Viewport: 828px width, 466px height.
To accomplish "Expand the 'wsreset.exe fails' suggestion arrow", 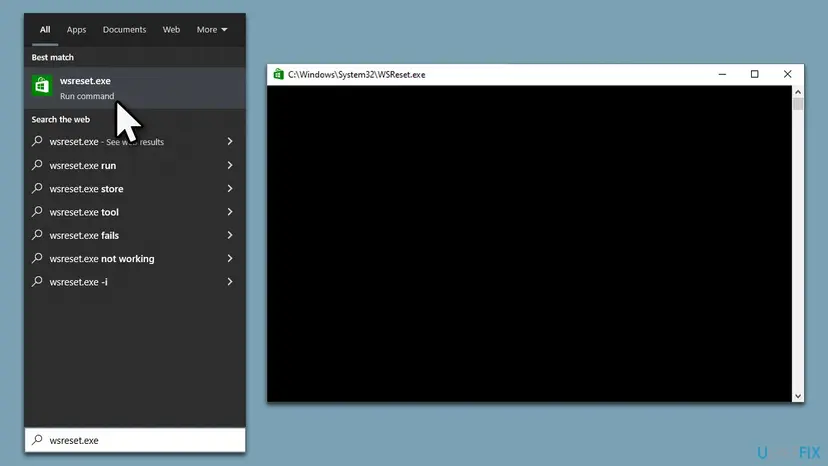I will click(x=230, y=235).
